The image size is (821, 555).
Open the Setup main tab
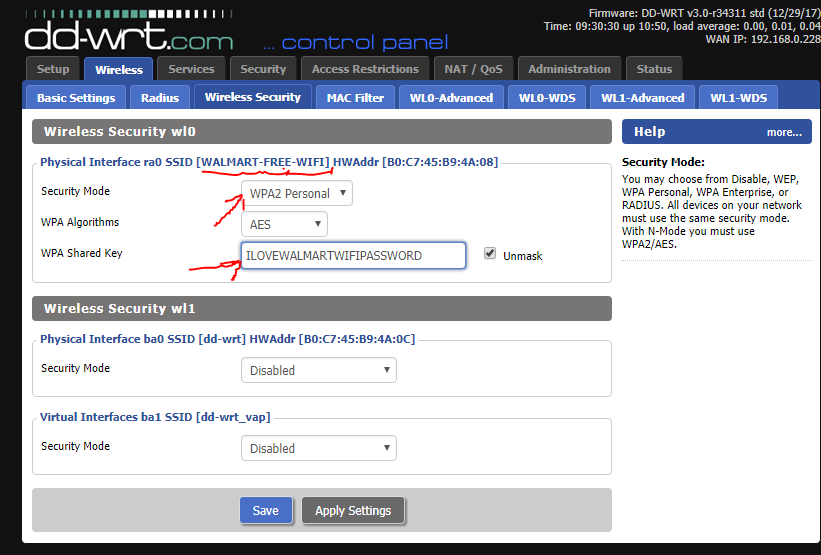[x=53, y=69]
